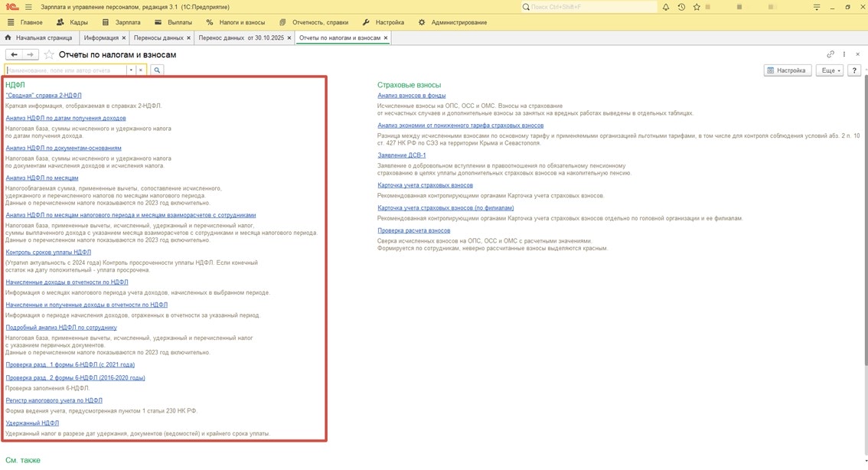Click the magnifier search button
868x470 pixels.
click(157, 70)
